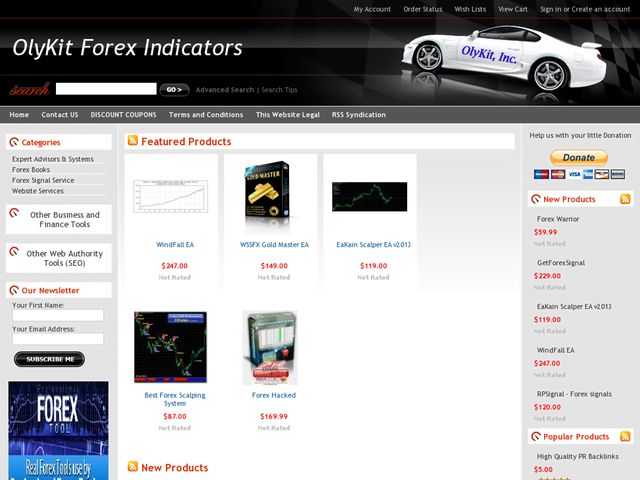Click the Your First Name field
The width and height of the screenshot is (640, 480).
58,315
